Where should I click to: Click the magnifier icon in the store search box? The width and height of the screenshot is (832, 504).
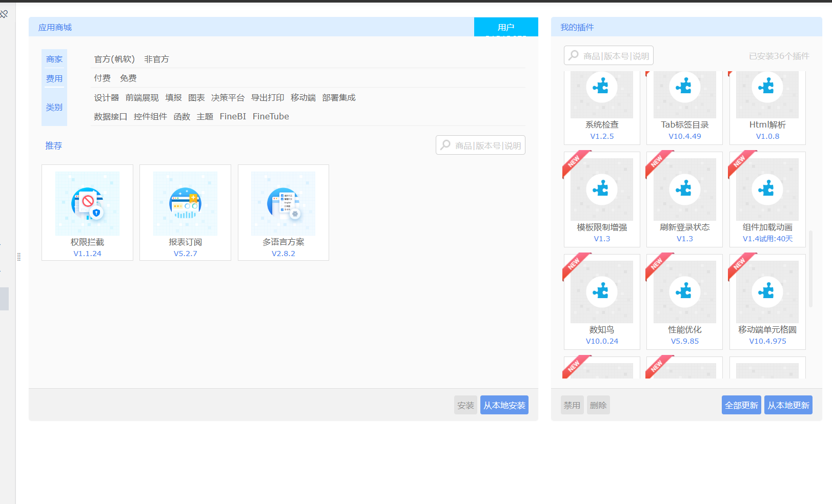point(445,145)
